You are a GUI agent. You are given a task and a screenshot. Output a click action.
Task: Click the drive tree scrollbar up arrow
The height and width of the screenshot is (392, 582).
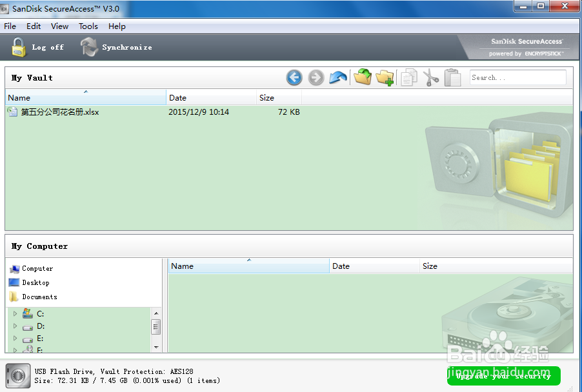(x=156, y=313)
